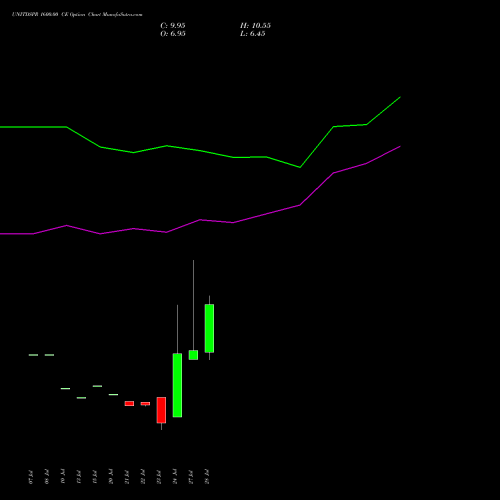Click the 28 Jul date axis label
The width and height of the screenshot is (500, 500).
tap(207, 477)
